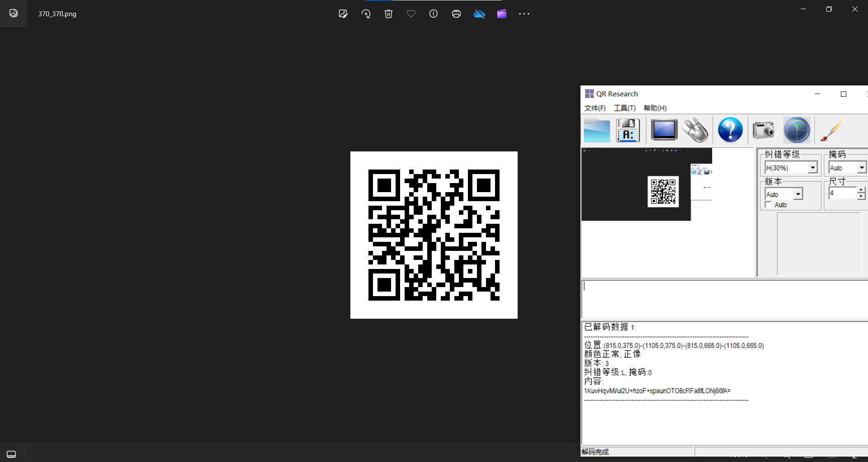
Task: Enable the Auto checkbox under 版本
Action: coord(768,205)
